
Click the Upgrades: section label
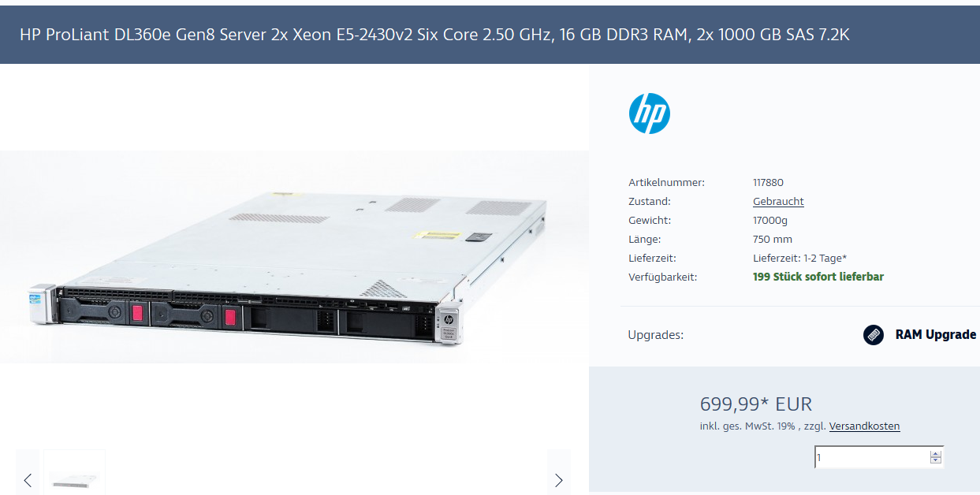(655, 335)
